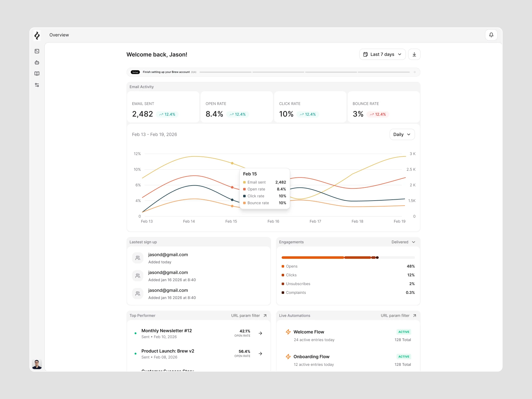Viewport: 532px width, 399px height.
Task: Click the Email sent point on Feb 15
Action: (x=232, y=163)
